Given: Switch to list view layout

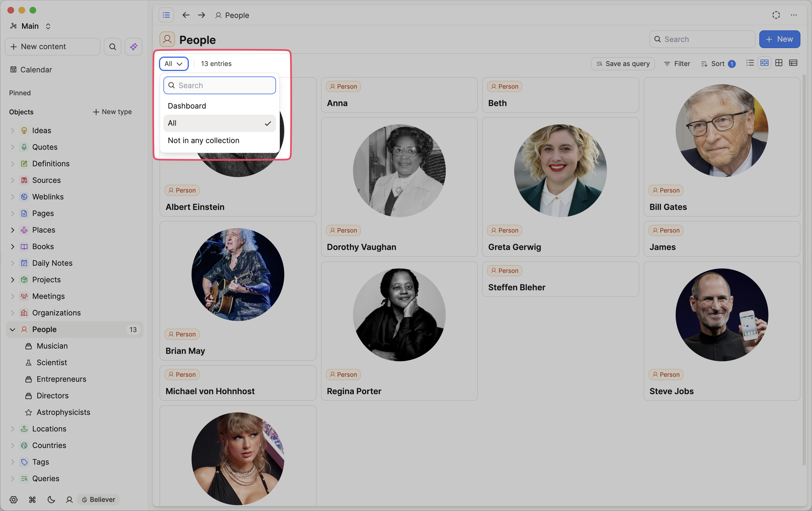Looking at the screenshot, I should [750, 63].
